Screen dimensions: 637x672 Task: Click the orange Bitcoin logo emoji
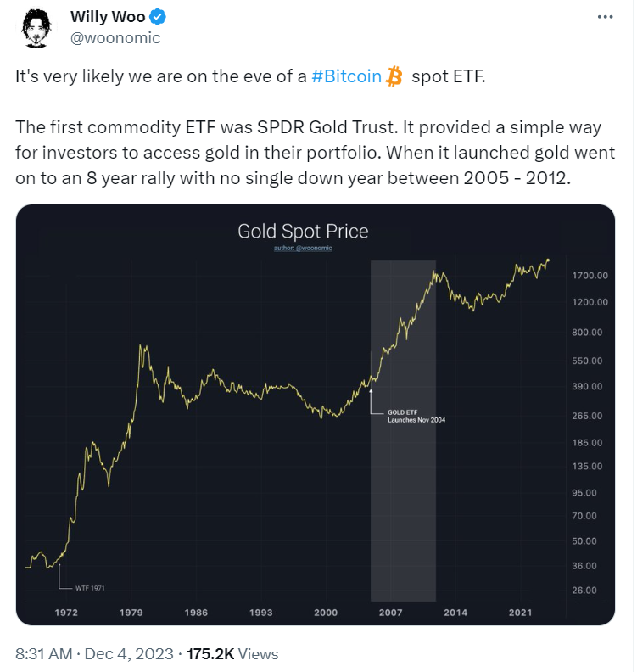click(394, 77)
